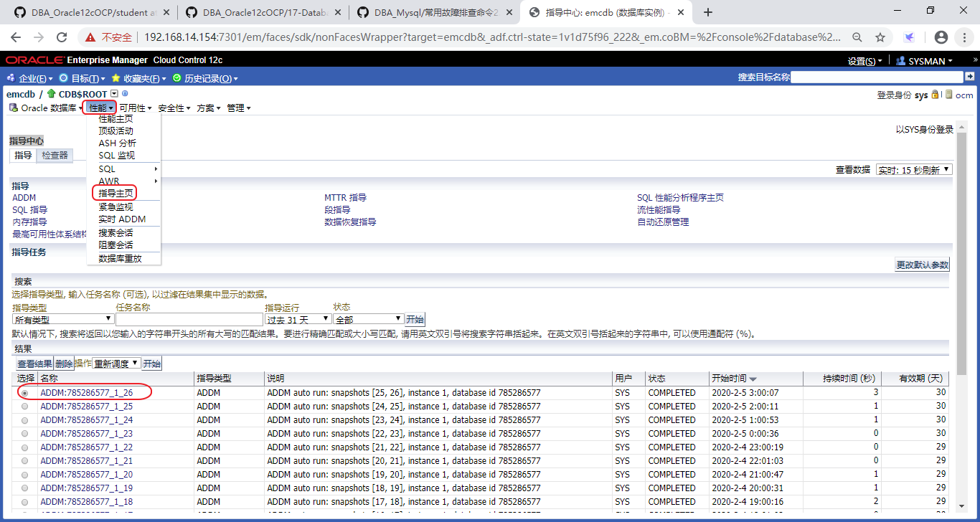Viewport: 980px width, 522px height.
Task: Switch to the 检查器 tab
Action: 55,156
